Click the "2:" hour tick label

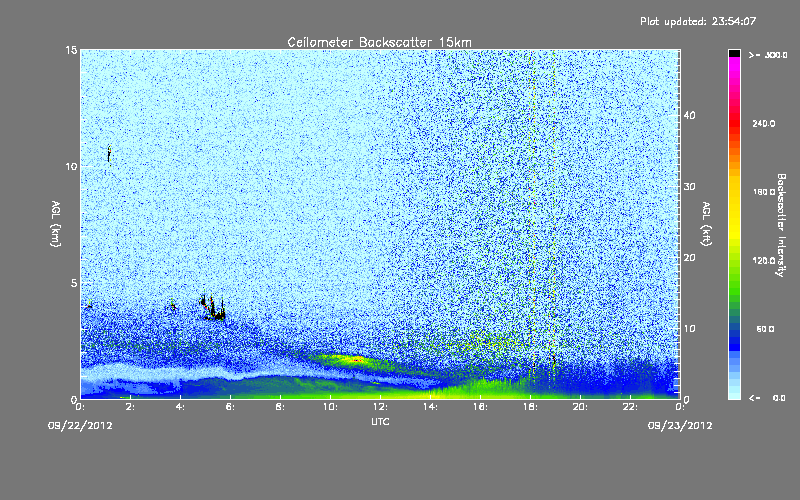pos(131,407)
